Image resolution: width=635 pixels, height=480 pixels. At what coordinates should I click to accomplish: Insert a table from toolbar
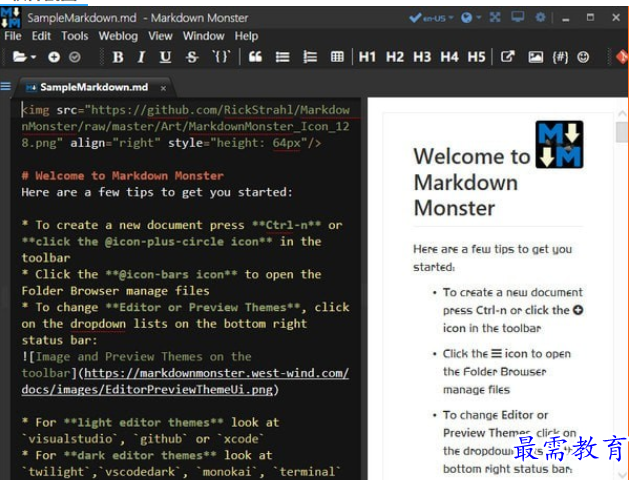(x=337, y=57)
